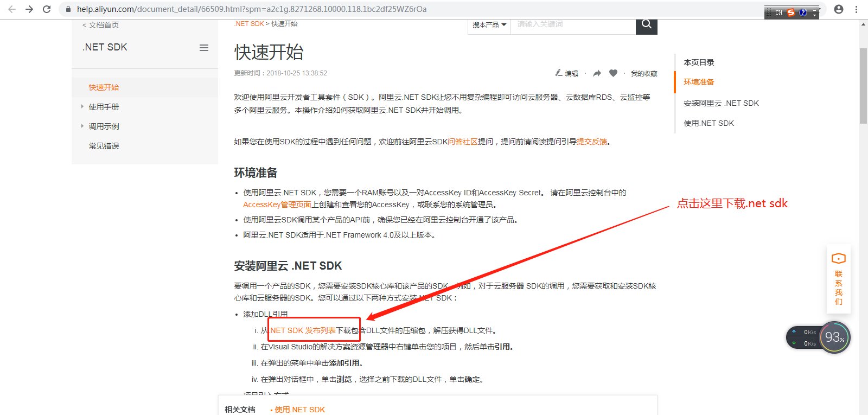Favorite the article with the heart icon

tap(613, 73)
